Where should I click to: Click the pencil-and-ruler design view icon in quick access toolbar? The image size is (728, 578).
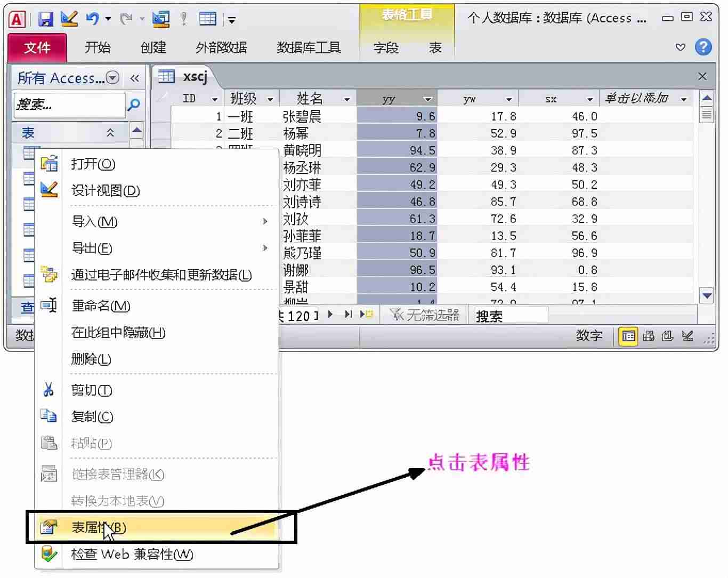click(69, 19)
